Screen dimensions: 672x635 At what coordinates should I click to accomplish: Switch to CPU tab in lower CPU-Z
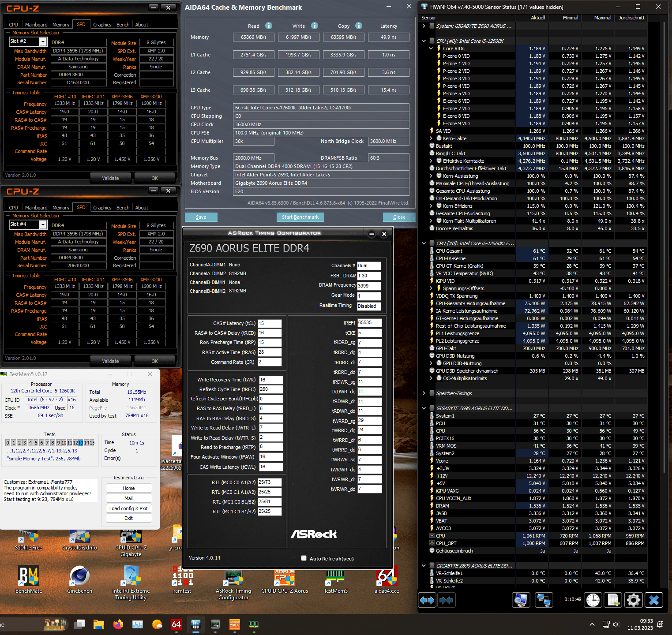click(x=14, y=208)
